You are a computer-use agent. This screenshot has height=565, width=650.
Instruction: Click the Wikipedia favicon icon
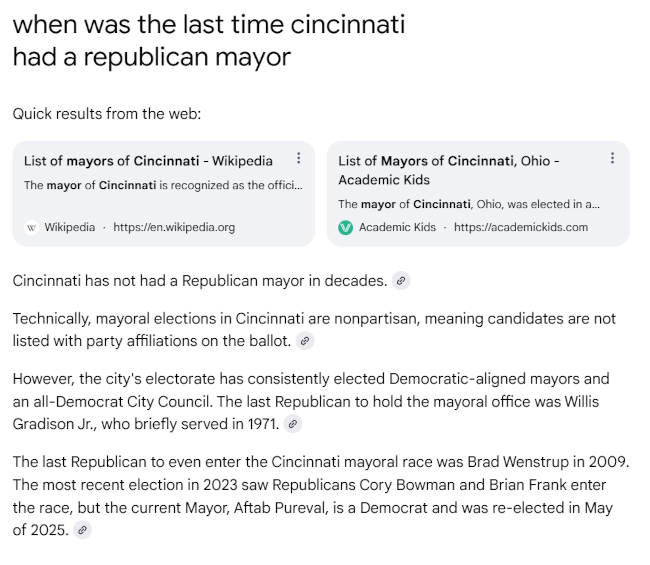pos(31,227)
